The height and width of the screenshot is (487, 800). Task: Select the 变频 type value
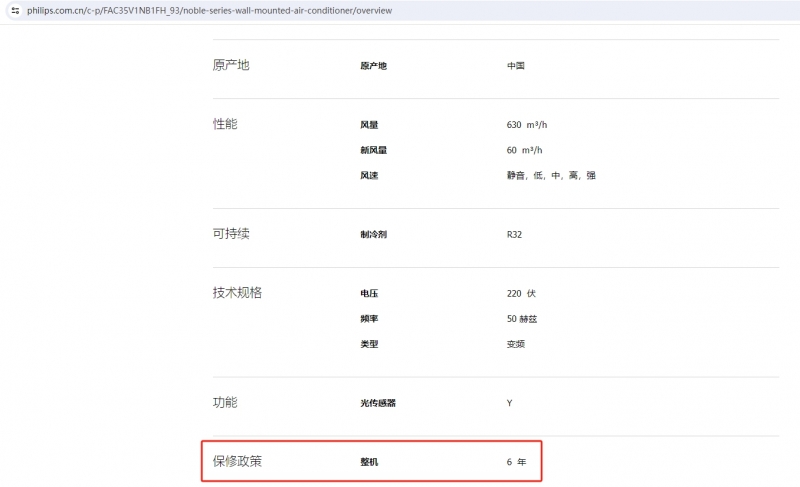point(516,344)
